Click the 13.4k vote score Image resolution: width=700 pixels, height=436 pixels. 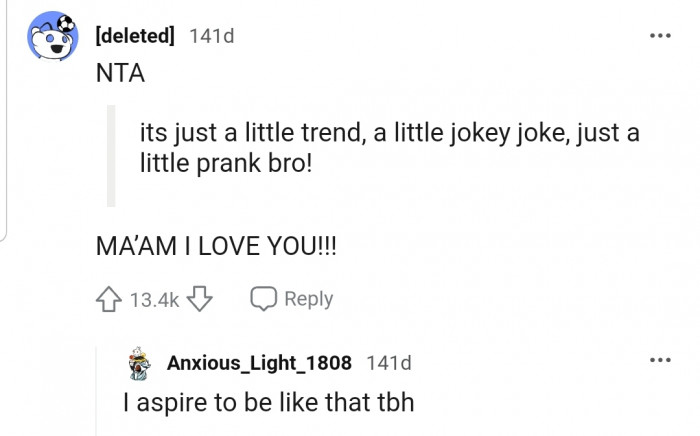[153, 299]
